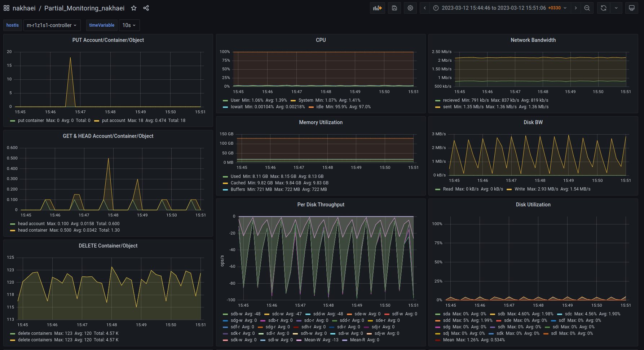This screenshot has height=350, width=644.
Task: Open the refresh interval dropdown arrow
Action: pos(616,8)
